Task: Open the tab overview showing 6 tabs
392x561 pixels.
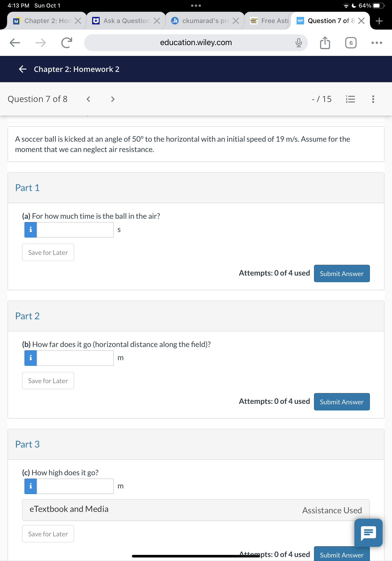Action: pos(350,43)
